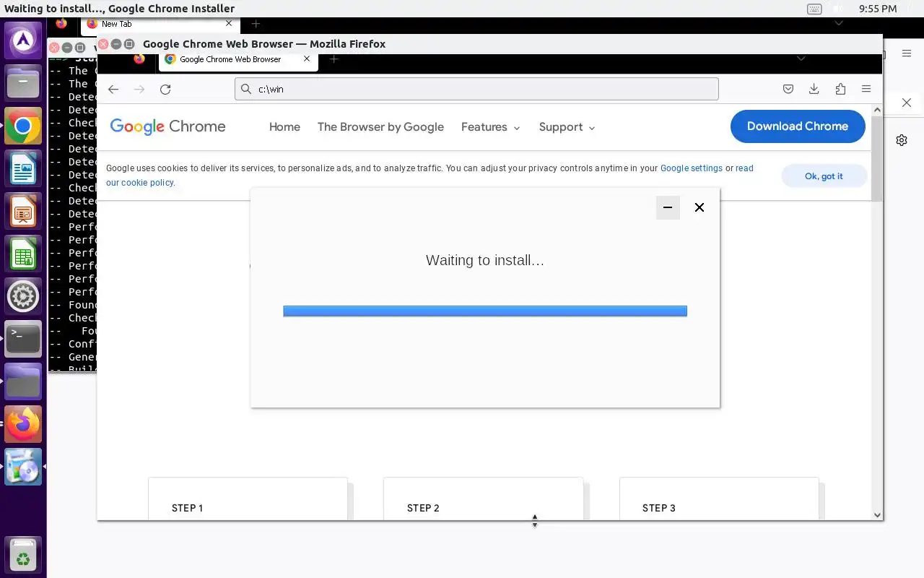Open The Browser by Google link
This screenshot has height=578, width=924.
pos(380,126)
